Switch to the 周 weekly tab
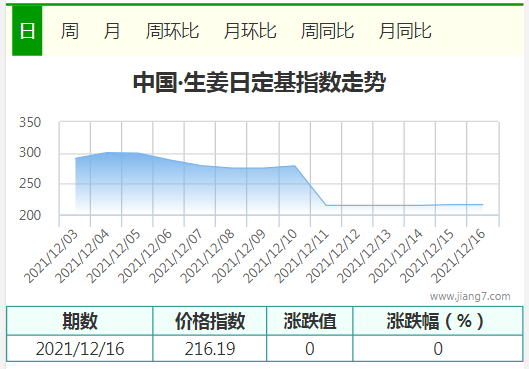This screenshot has width=529, height=369. [x=69, y=31]
